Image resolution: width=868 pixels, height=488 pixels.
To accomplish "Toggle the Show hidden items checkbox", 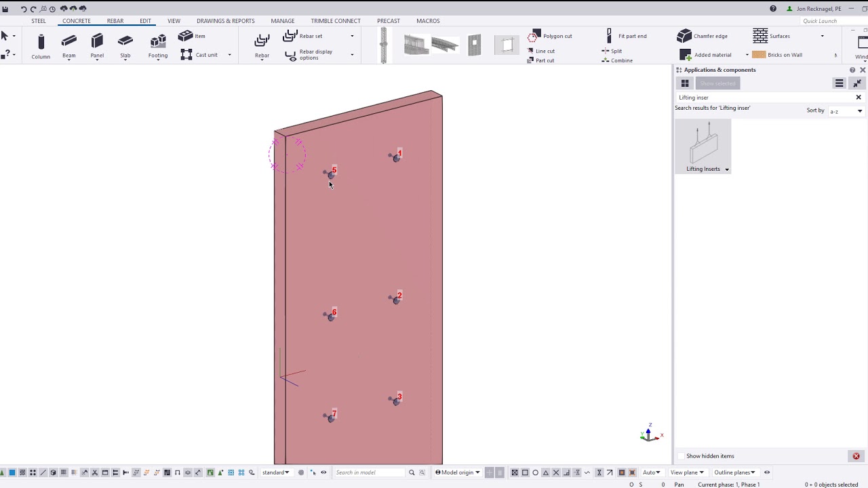I will tap(682, 456).
